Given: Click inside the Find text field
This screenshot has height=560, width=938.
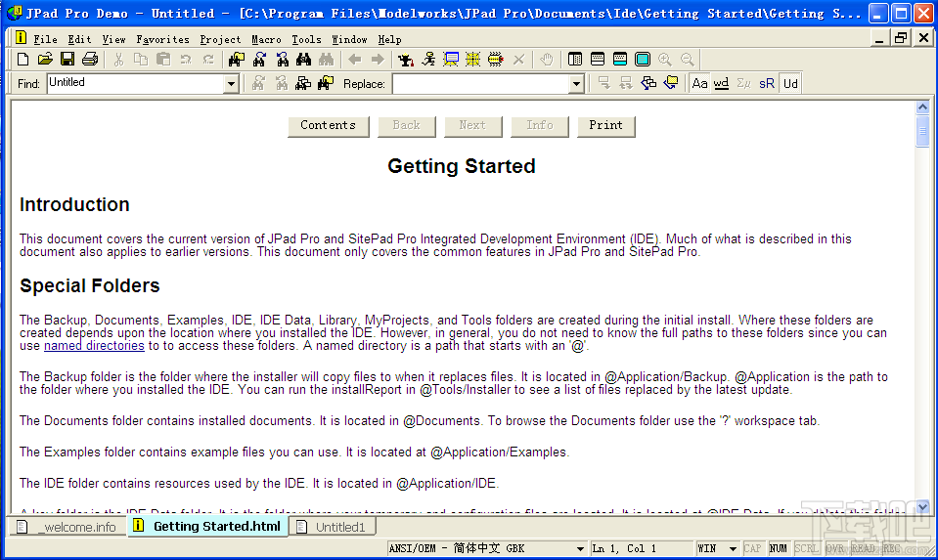Looking at the screenshot, I should 136,84.
